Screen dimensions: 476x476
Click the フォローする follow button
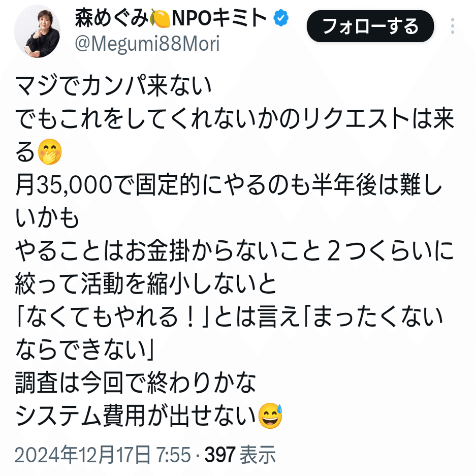[x=370, y=26]
